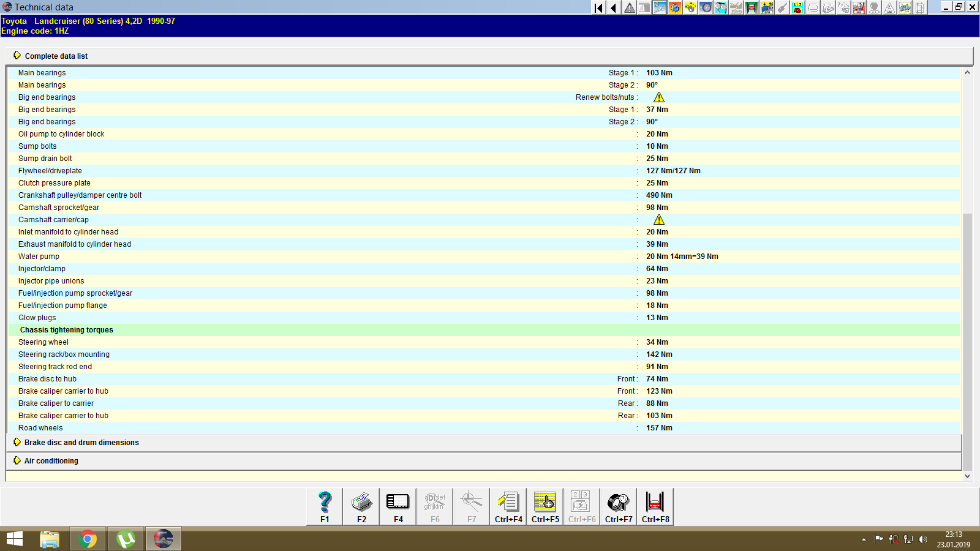Click the warning symbol next to Renew bolts/nuts

click(659, 97)
